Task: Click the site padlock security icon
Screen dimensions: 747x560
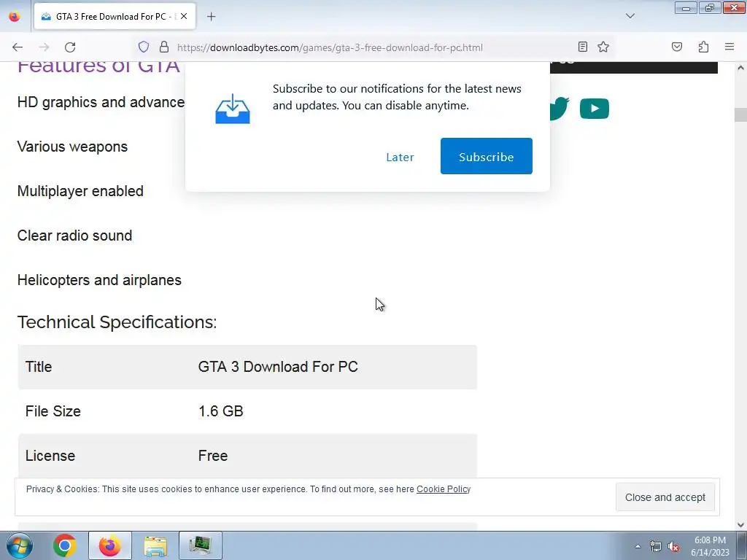Action: [164, 47]
